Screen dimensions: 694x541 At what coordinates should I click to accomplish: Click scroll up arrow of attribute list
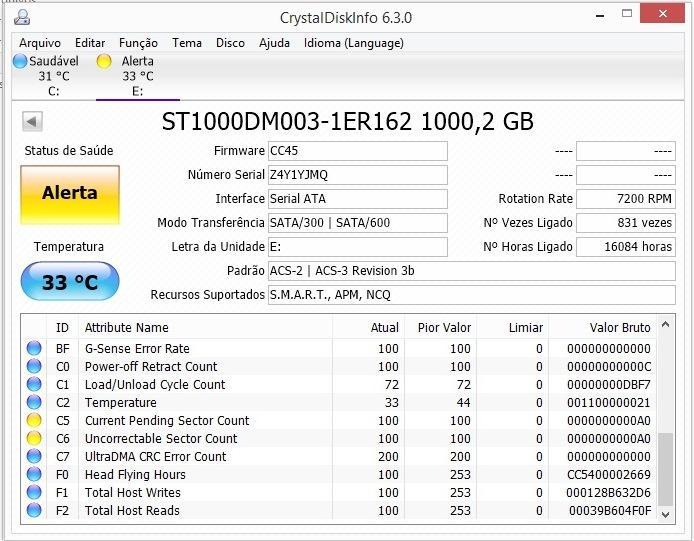665,325
